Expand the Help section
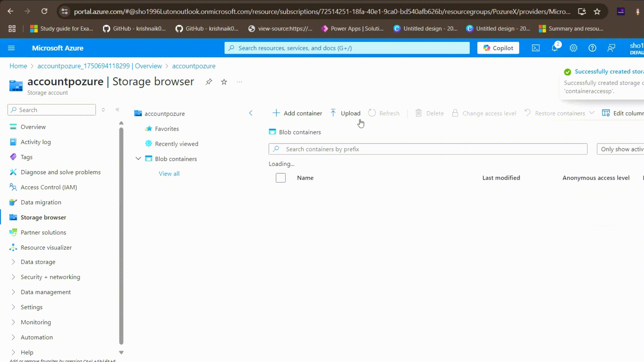 (13, 352)
